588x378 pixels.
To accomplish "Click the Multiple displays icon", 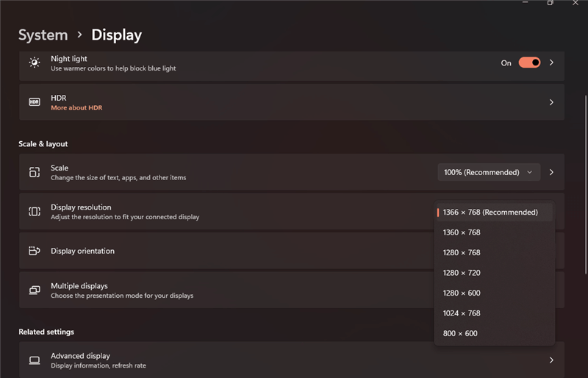I will pyautogui.click(x=35, y=290).
